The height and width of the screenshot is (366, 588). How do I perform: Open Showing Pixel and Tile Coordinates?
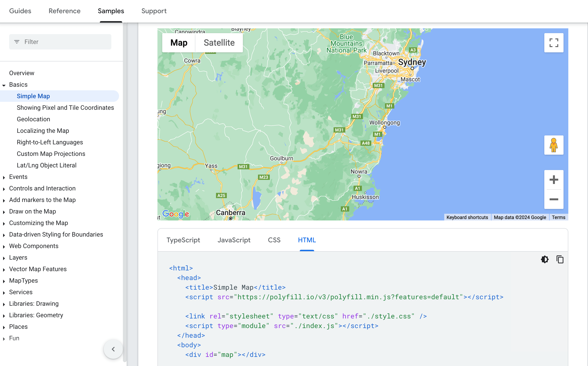click(x=65, y=108)
